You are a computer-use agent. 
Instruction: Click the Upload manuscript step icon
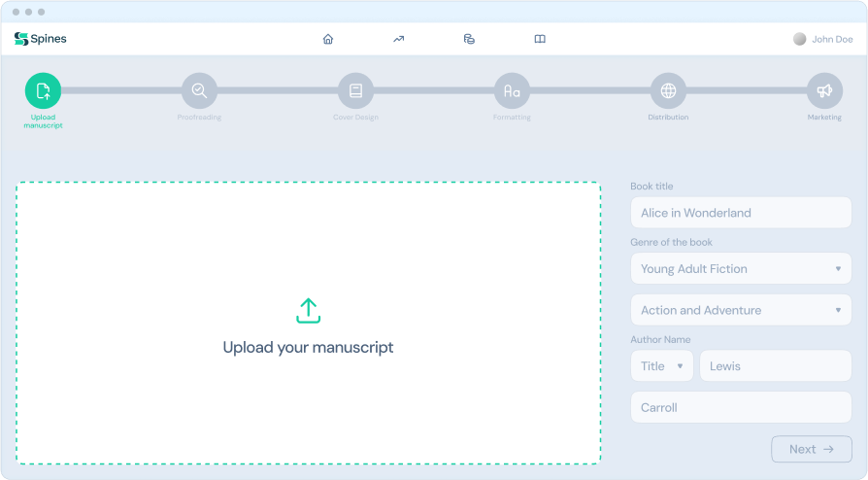[43, 90]
